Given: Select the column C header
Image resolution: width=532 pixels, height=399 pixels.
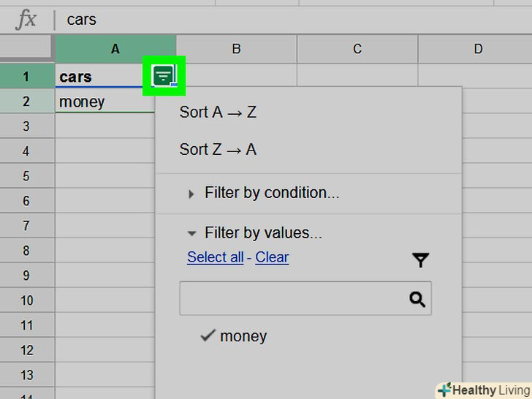Looking at the screenshot, I should pyautogui.click(x=357, y=49).
